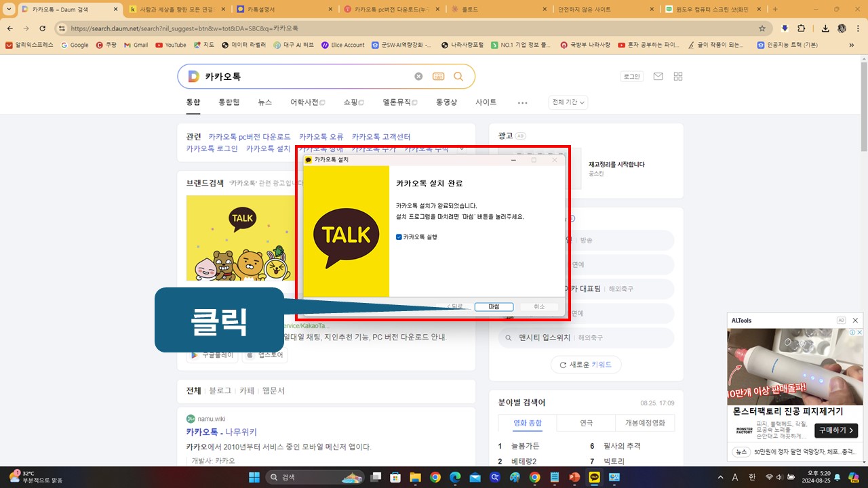This screenshot has height=488, width=868.
Task: Select the 개봉예정영화 tab
Action: click(645, 423)
